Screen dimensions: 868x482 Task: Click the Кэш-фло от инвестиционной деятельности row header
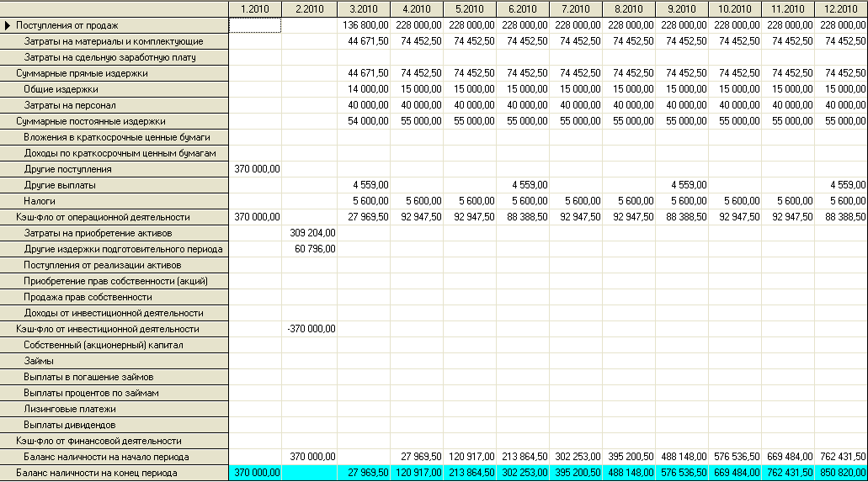click(x=114, y=330)
